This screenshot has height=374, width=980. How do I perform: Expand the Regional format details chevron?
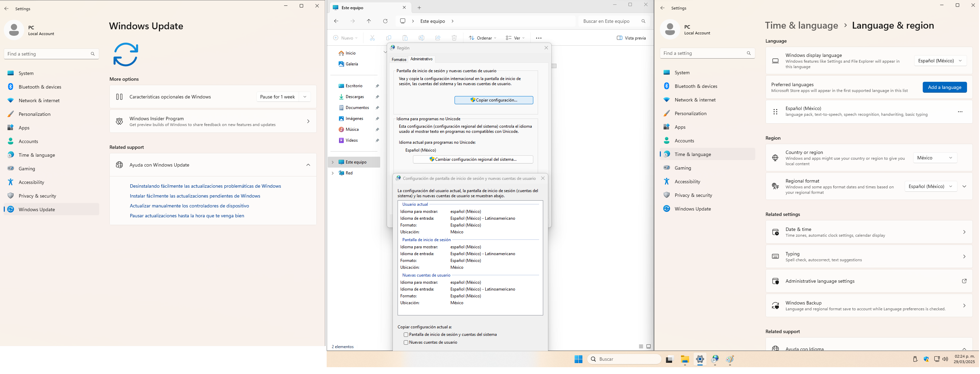tap(964, 186)
